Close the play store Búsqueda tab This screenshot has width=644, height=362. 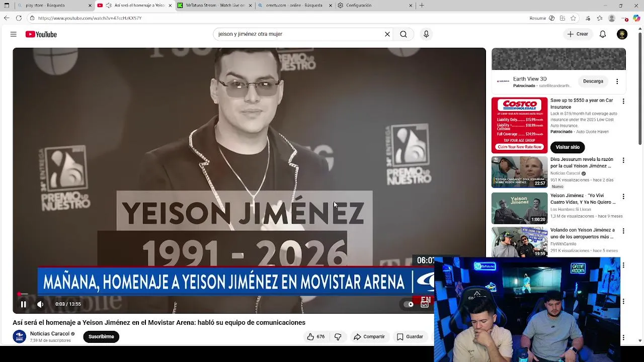click(90, 6)
